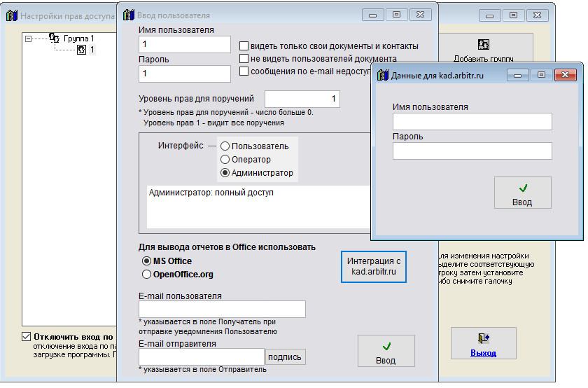Select the Группа 1 tree label
The image size is (588, 388).
pyautogui.click(x=78, y=39)
